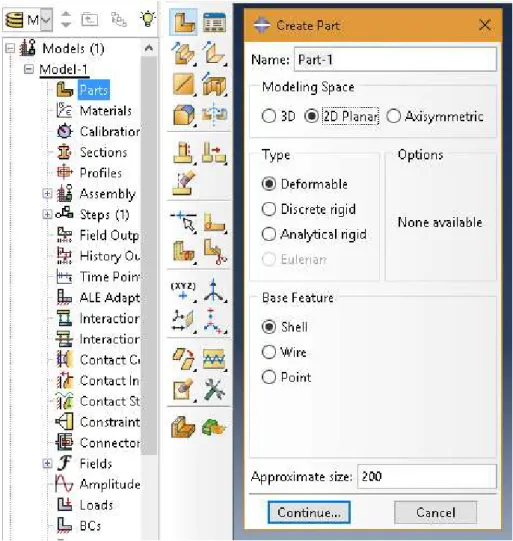This screenshot has width=513, height=541.
Task: Collapse the Model-1 tree node
Action: coord(29,69)
